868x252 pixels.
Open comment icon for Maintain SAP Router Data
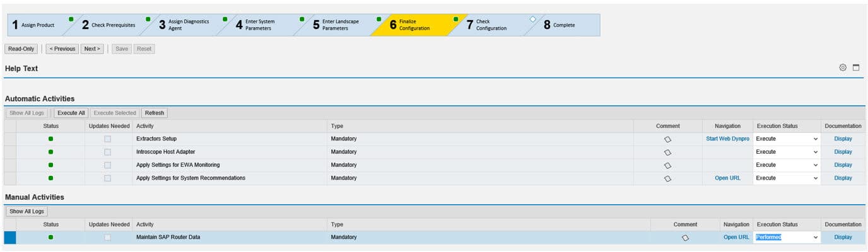(684, 238)
